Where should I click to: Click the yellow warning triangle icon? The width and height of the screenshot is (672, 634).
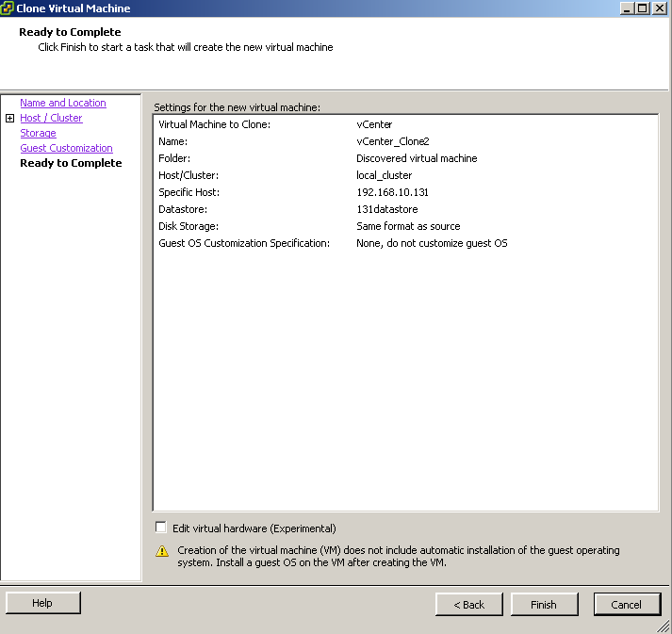162,551
